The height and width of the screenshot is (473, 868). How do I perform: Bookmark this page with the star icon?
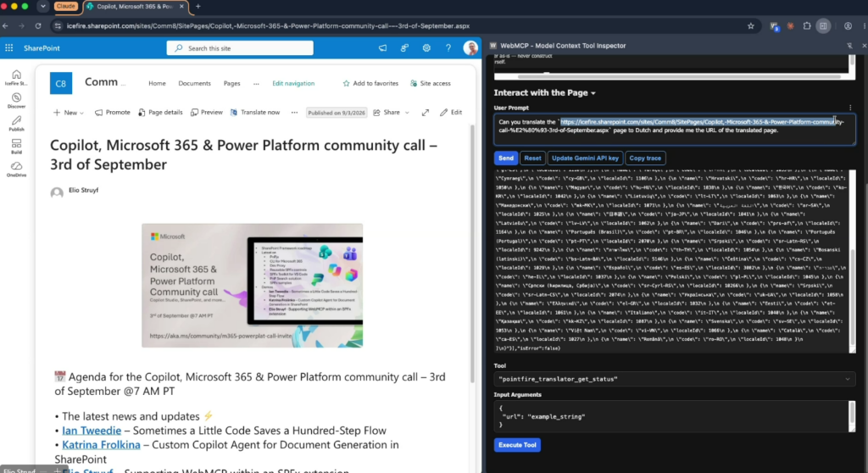pos(751,26)
